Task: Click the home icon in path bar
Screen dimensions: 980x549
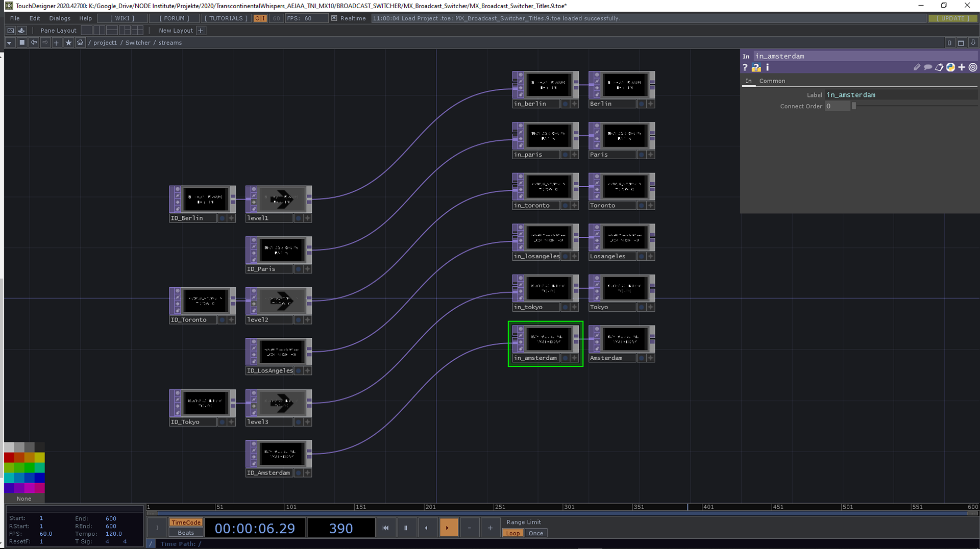Action: 80,43
